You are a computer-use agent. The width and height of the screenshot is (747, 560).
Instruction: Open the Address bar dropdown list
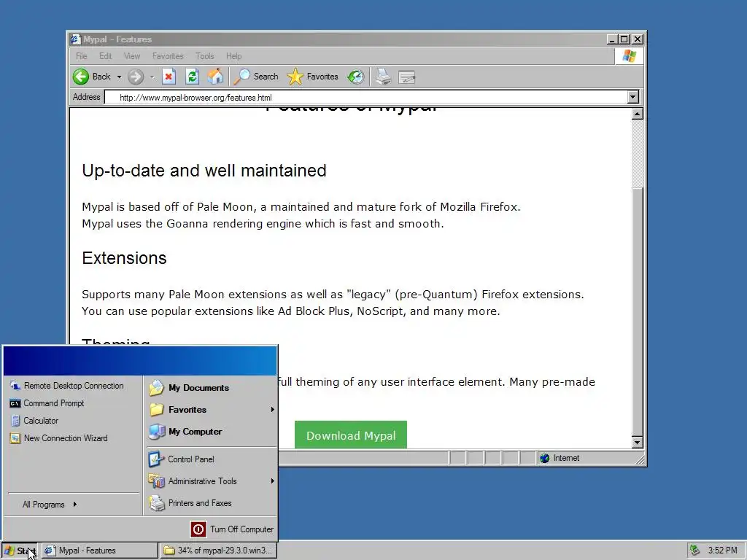(632, 97)
